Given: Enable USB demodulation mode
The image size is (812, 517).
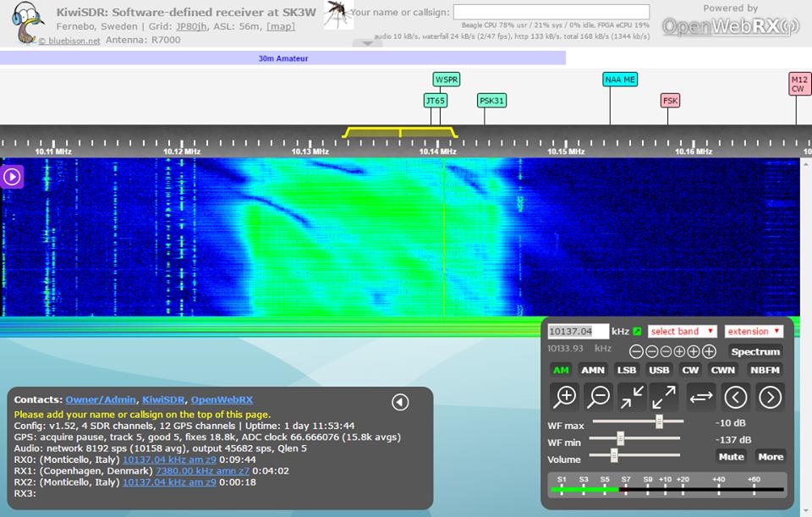Looking at the screenshot, I should [659, 370].
